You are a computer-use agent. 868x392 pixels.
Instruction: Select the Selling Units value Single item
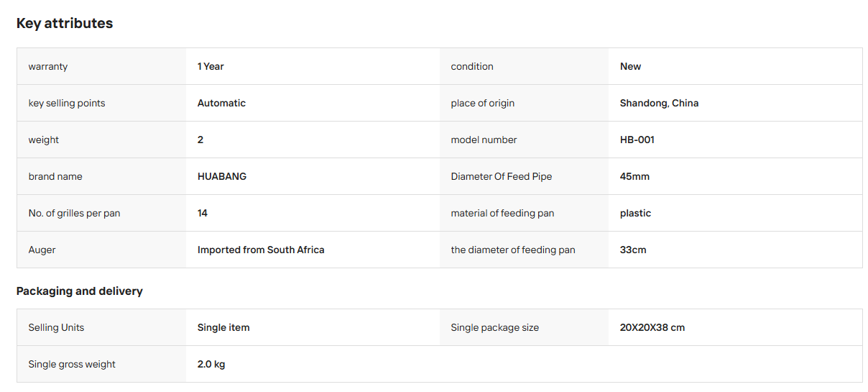click(223, 327)
